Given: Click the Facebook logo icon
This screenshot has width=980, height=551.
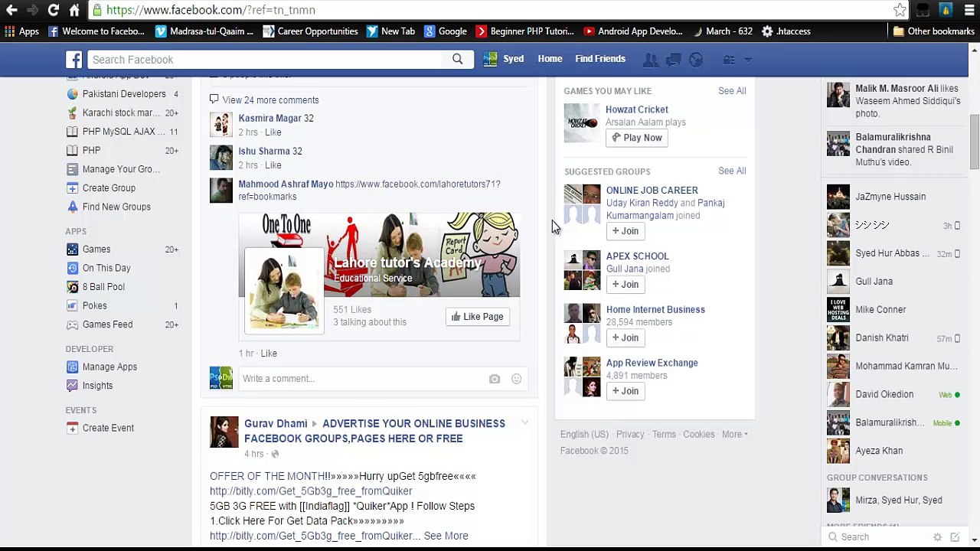Looking at the screenshot, I should point(73,60).
